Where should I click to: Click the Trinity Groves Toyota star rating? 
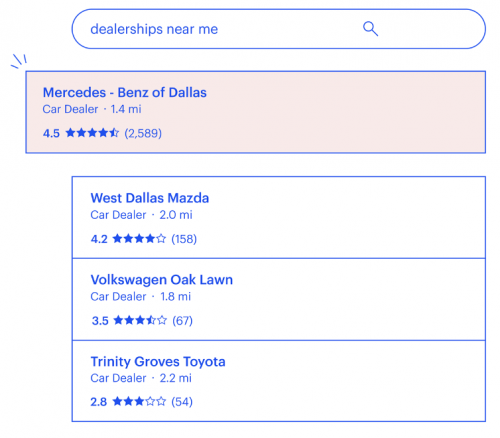pos(139,401)
